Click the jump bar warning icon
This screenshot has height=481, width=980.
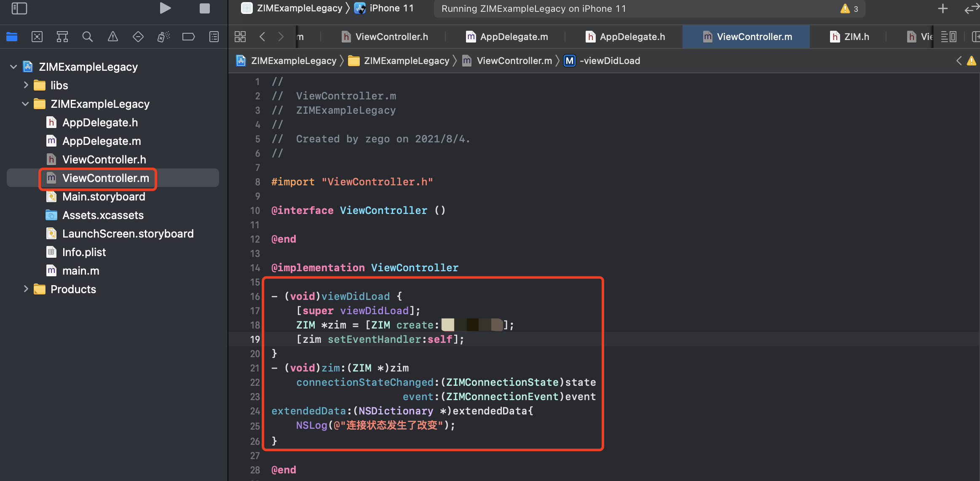pyautogui.click(x=972, y=61)
